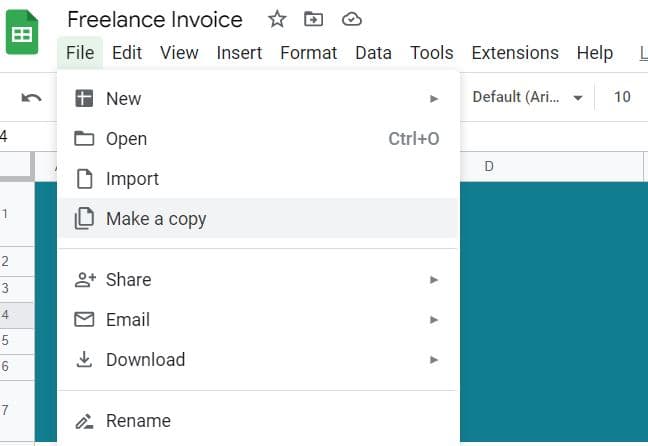Click the font size field showing 10
Screen dimensions: 648x446
pyautogui.click(x=622, y=97)
